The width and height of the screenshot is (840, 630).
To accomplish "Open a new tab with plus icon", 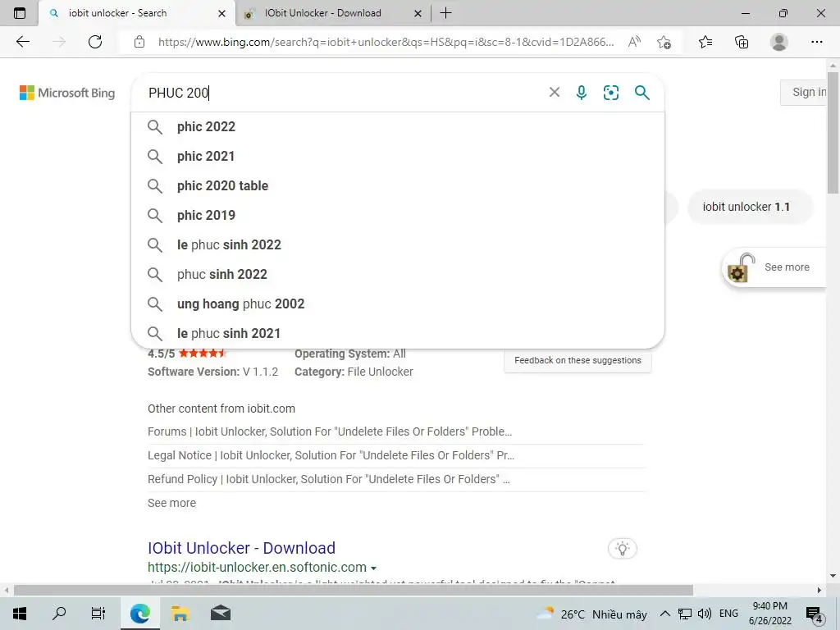I will 445,13.
